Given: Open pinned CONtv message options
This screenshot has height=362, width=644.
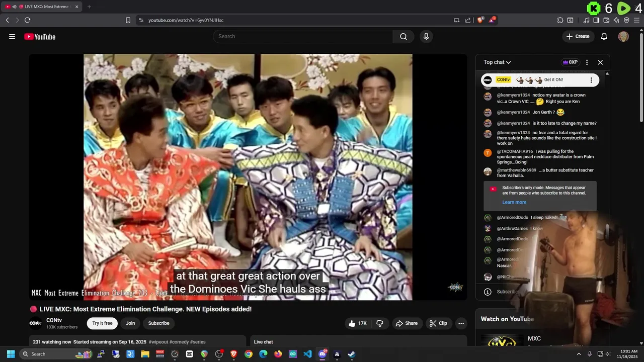Looking at the screenshot, I should point(591,80).
